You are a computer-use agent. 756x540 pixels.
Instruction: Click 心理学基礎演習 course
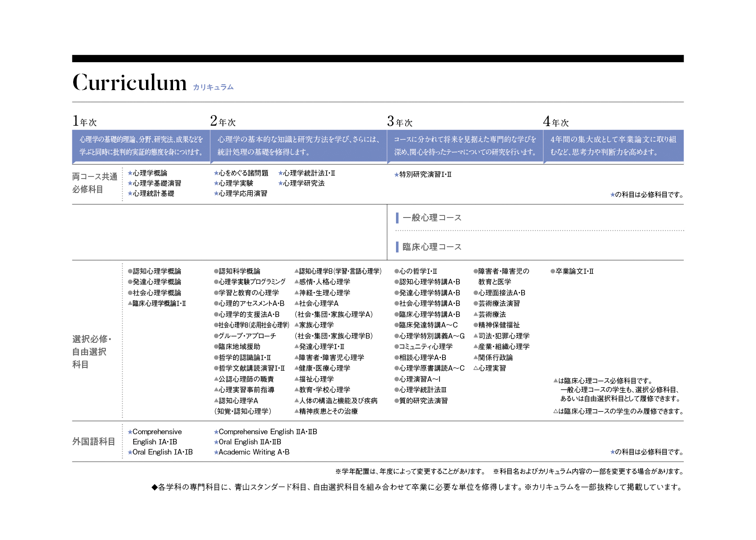154,183
